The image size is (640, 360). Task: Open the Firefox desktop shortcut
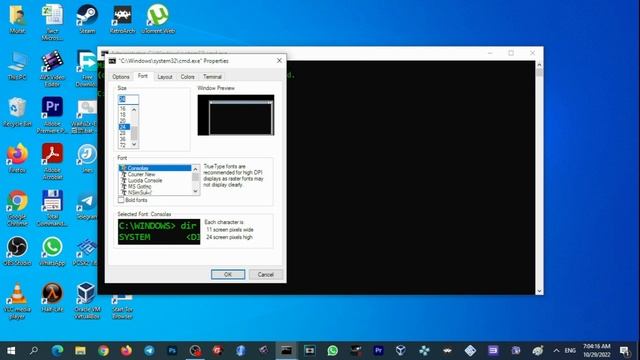pos(17,158)
